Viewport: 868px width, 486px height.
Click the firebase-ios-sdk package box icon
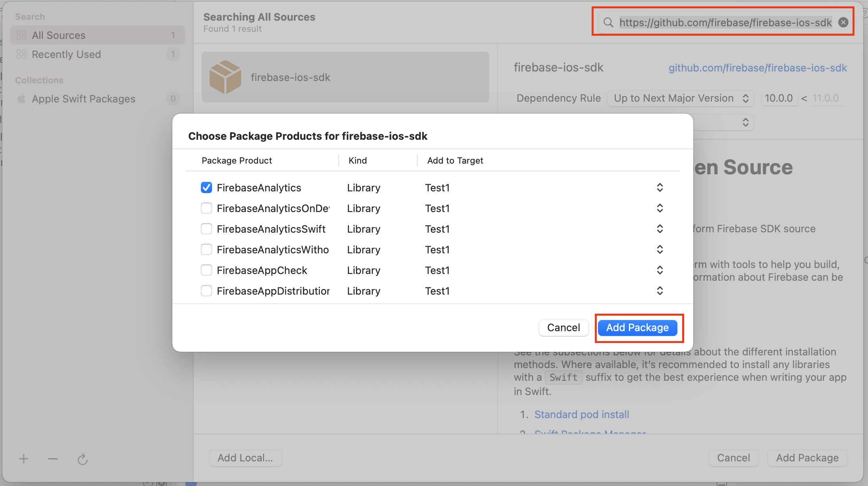click(225, 77)
